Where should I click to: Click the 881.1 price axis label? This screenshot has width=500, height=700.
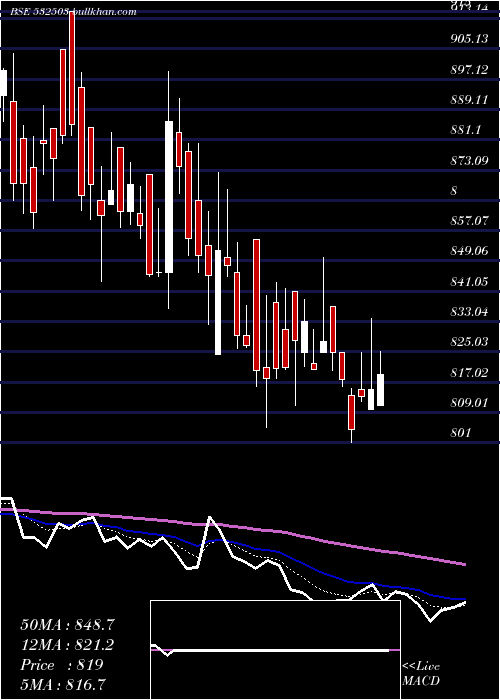(x=466, y=130)
